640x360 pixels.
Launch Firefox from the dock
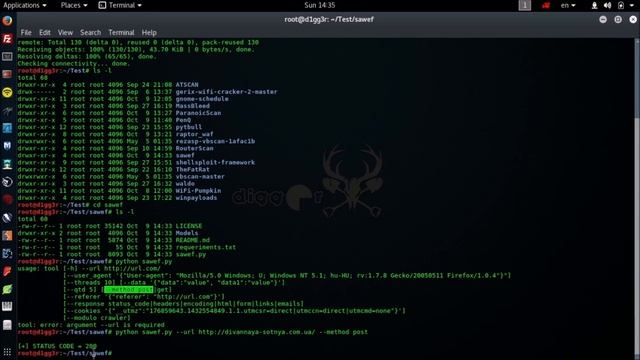pyautogui.click(x=7, y=21)
